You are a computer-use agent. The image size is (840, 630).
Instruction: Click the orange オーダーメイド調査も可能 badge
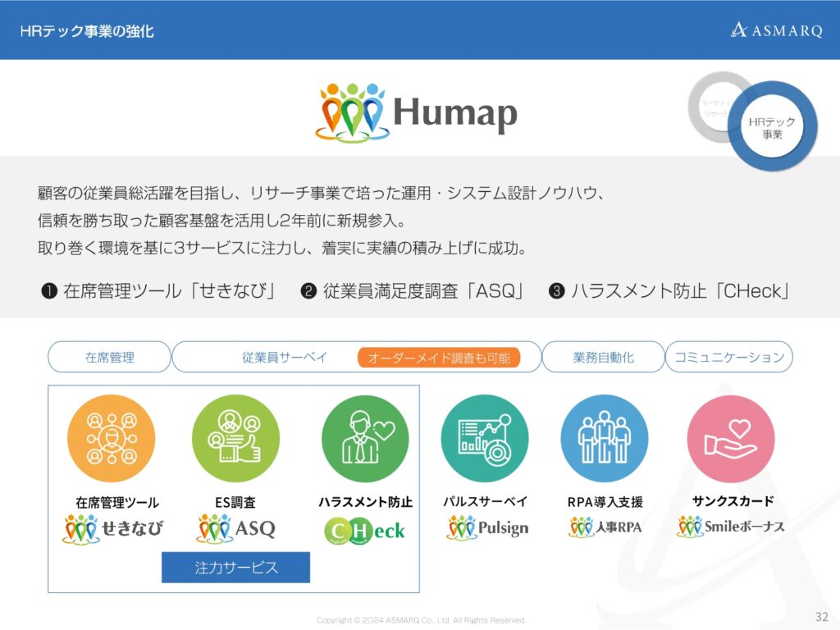coord(440,358)
